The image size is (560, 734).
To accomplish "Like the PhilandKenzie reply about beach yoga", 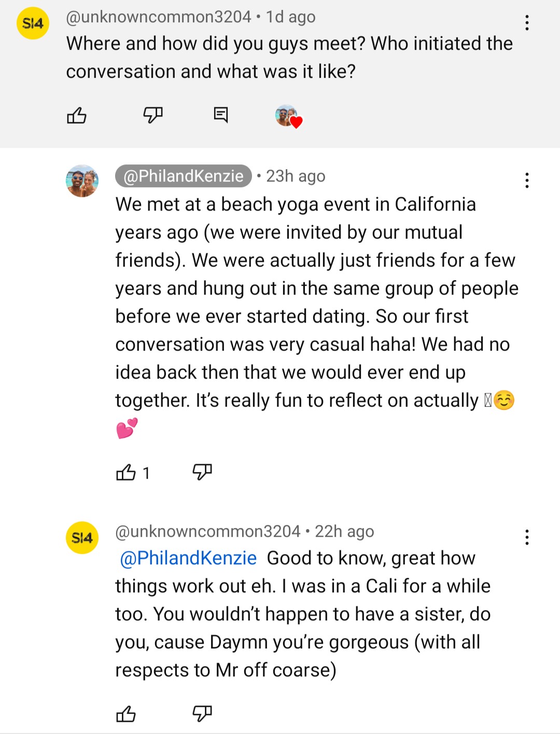I will (x=126, y=472).
